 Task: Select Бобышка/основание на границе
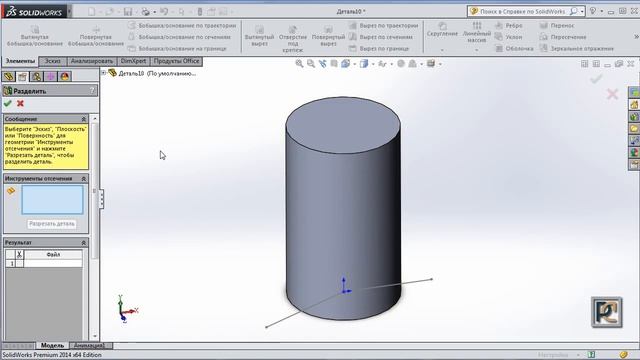[x=177, y=49]
